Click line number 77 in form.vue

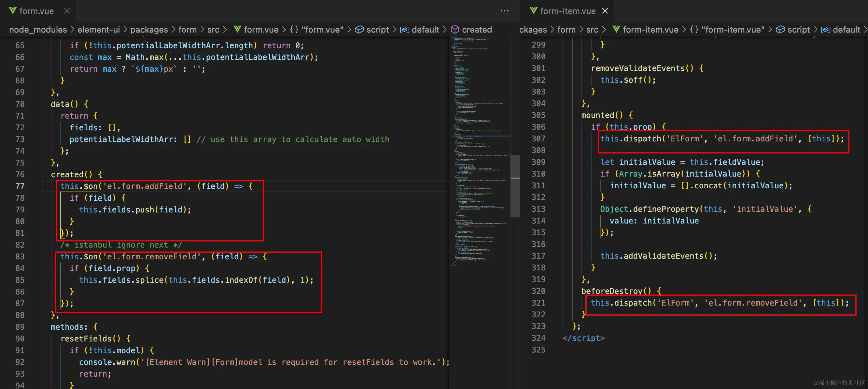coord(20,186)
